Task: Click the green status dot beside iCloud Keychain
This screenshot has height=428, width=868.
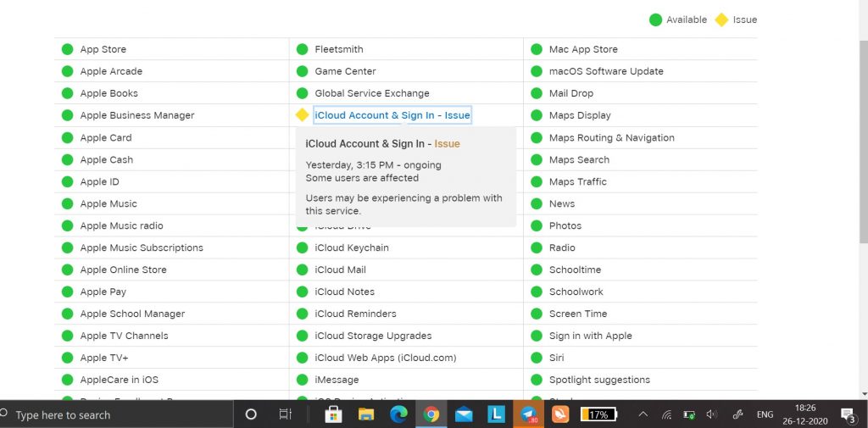Action: pos(303,247)
